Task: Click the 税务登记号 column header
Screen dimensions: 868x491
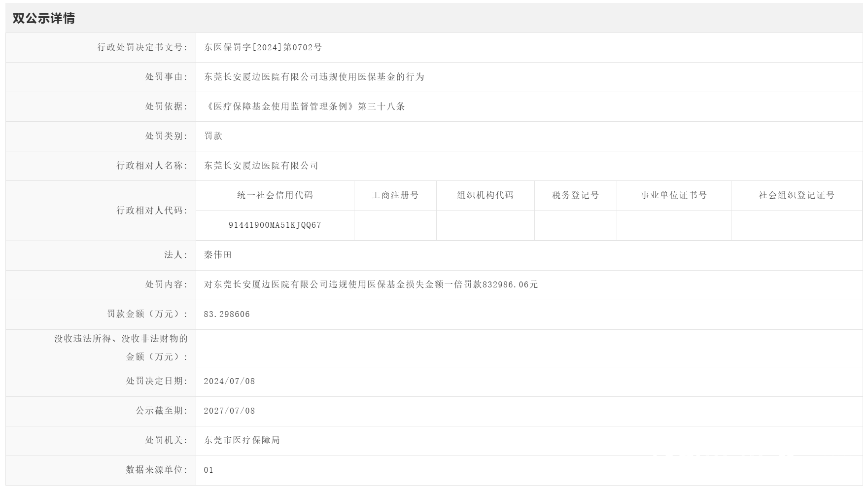Action: pos(576,195)
